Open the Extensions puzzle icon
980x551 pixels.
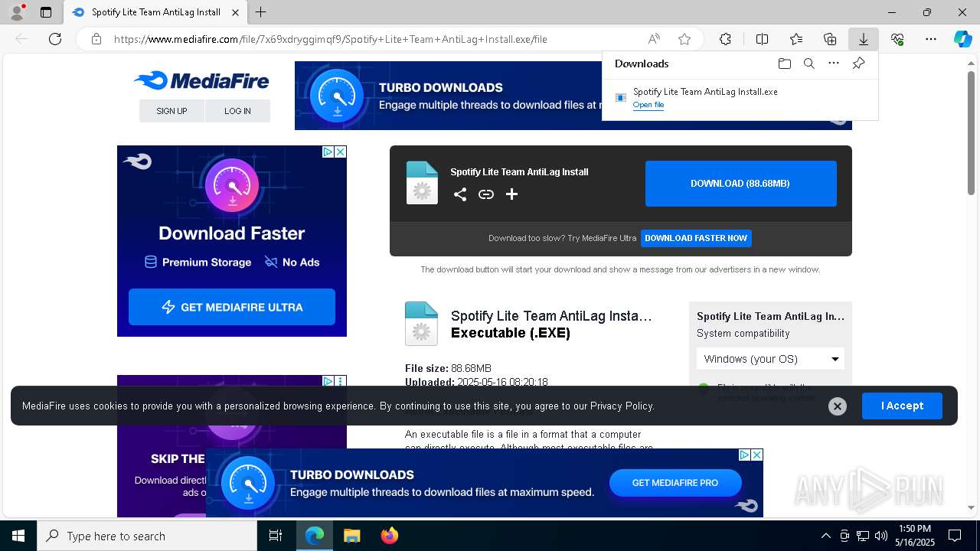click(725, 39)
